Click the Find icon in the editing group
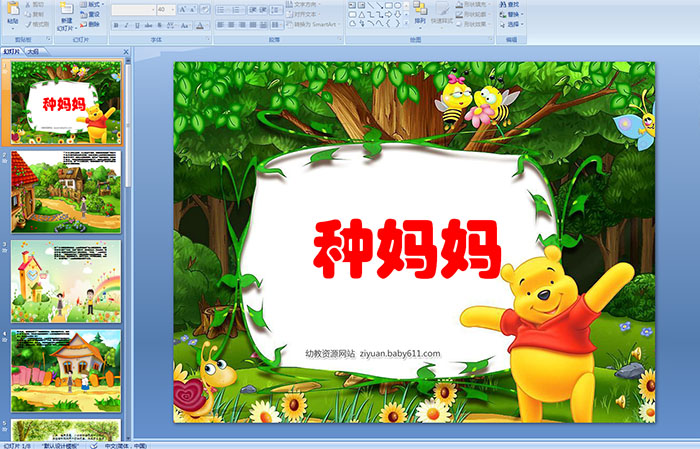Viewport: 700px width, 449px height. 512,4
